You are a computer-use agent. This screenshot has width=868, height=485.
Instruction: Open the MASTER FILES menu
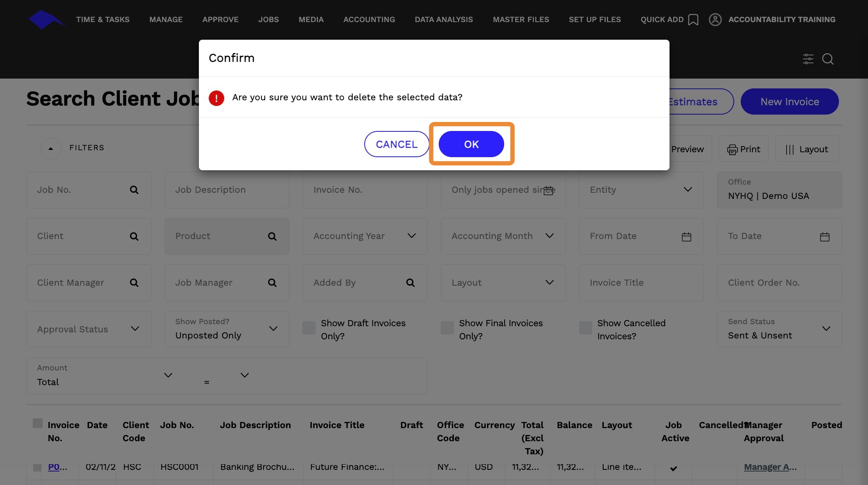[x=521, y=20]
